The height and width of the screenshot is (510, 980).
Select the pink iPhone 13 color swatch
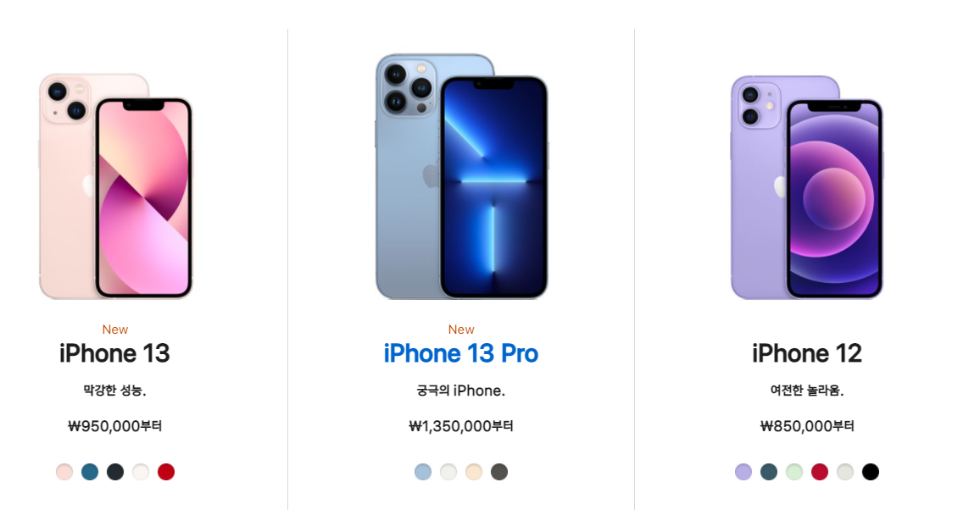pyautogui.click(x=64, y=472)
